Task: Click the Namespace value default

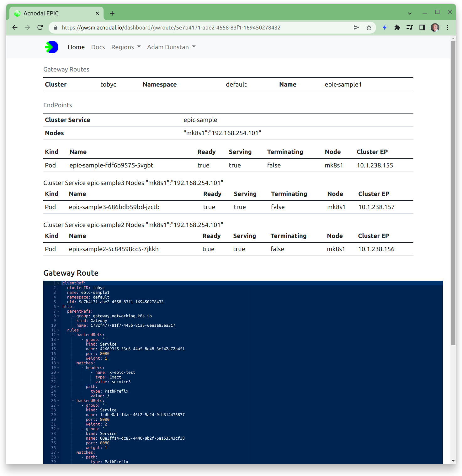Action: point(236,84)
